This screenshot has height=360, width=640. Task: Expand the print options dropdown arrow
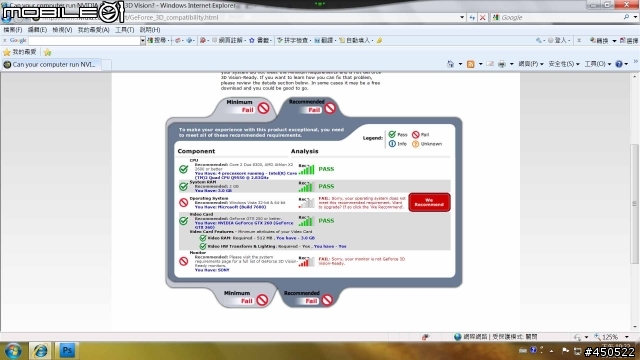pyautogui.click(x=511, y=64)
